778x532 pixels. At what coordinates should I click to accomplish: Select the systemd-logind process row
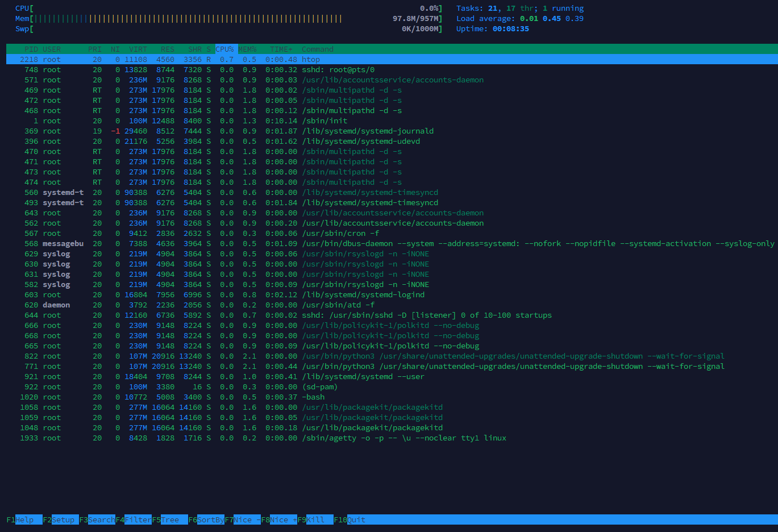click(392, 294)
